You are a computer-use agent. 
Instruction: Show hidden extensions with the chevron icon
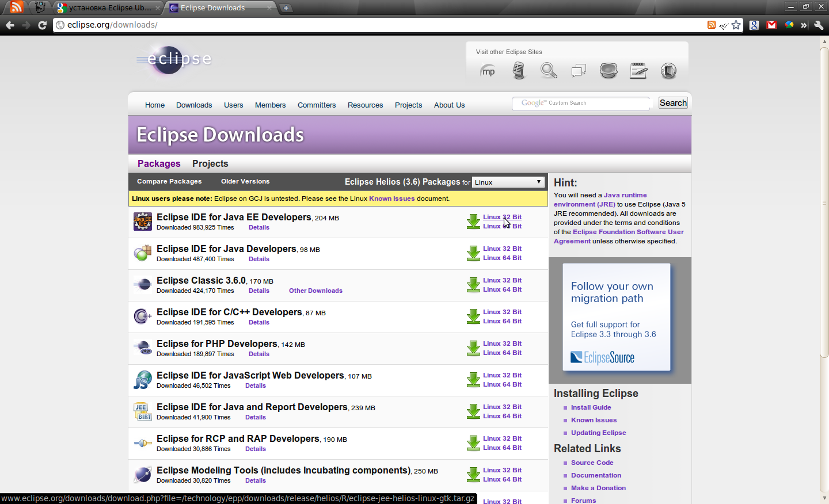click(x=804, y=25)
